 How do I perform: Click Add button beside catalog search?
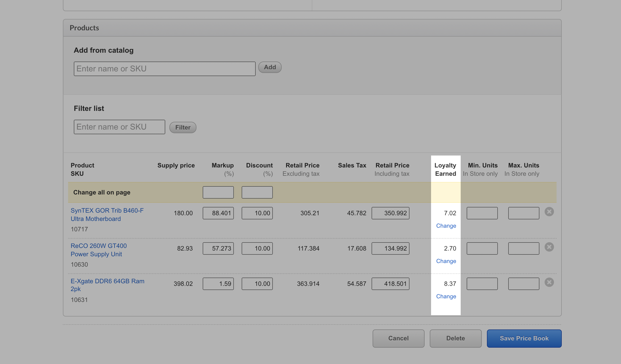pos(270,67)
